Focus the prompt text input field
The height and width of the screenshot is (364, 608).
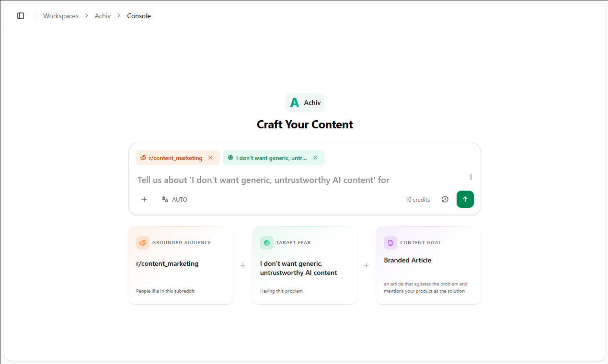(302, 180)
